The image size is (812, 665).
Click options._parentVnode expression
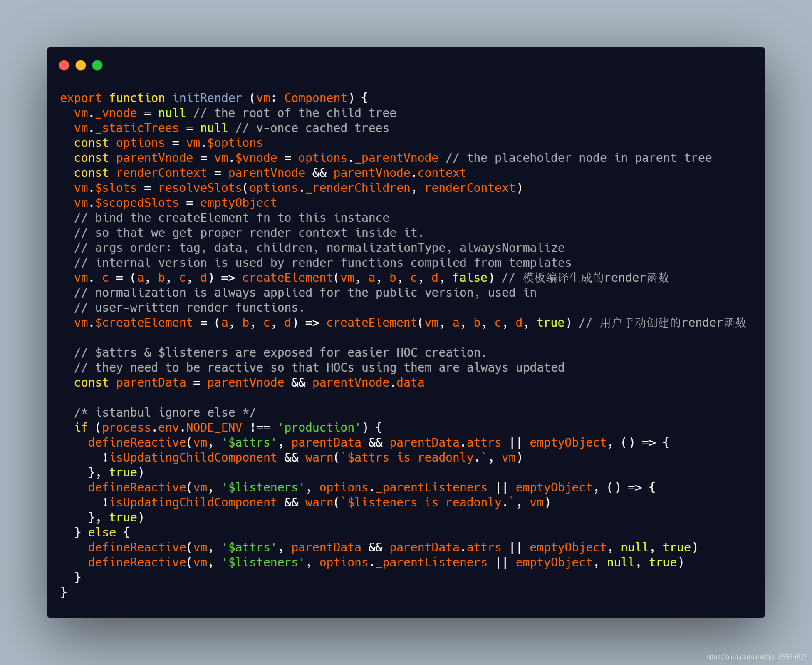[368, 158]
